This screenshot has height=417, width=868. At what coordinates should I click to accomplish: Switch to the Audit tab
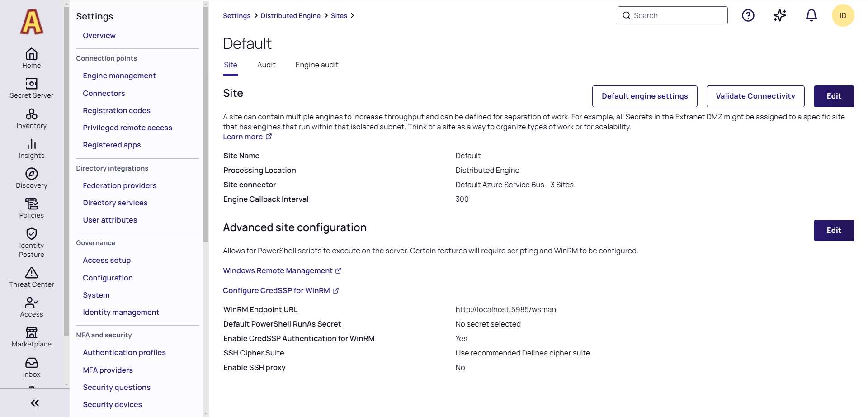tap(266, 65)
